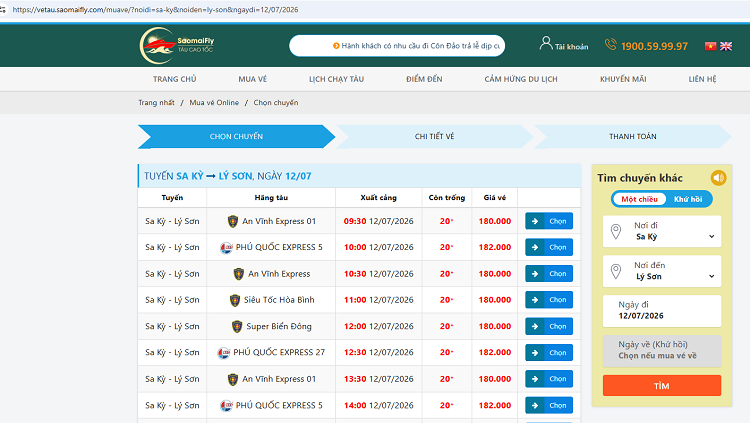Switch language with Vietnamese flag icon
The height and width of the screenshot is (423, 750).
(x=710, y=46)
